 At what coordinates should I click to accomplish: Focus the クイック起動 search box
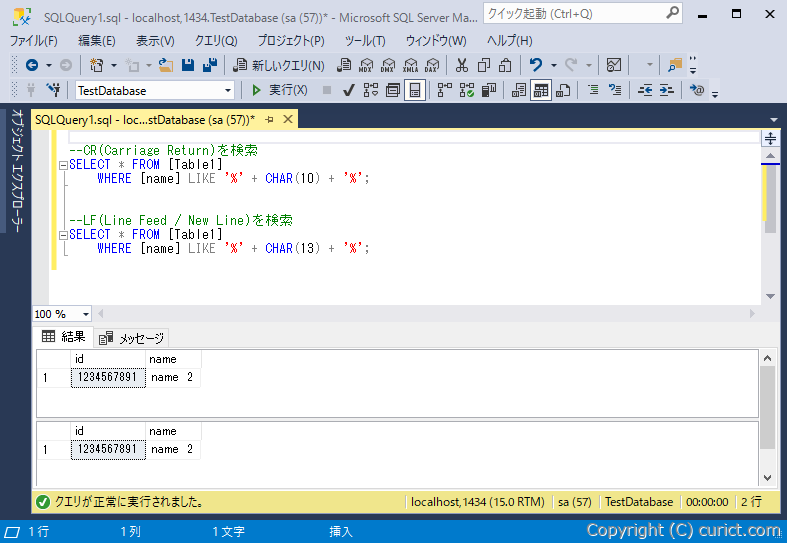tap(582, 14)
